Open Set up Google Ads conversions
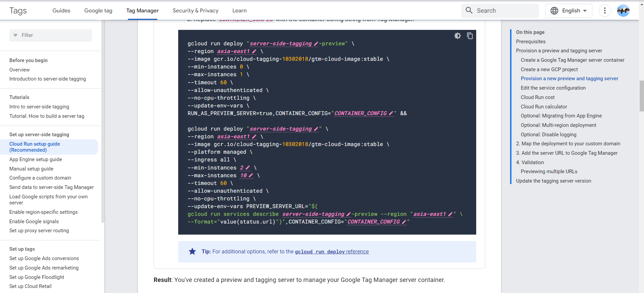 click(x=44, y=258)
